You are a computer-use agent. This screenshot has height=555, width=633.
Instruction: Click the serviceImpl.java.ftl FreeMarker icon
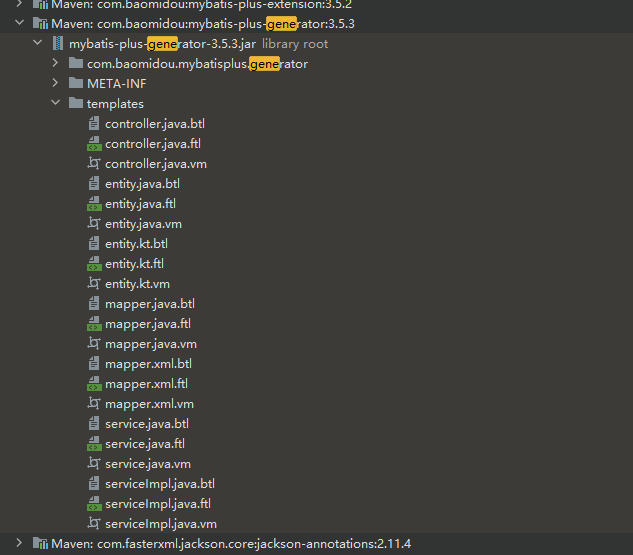[x=94, y=503]
